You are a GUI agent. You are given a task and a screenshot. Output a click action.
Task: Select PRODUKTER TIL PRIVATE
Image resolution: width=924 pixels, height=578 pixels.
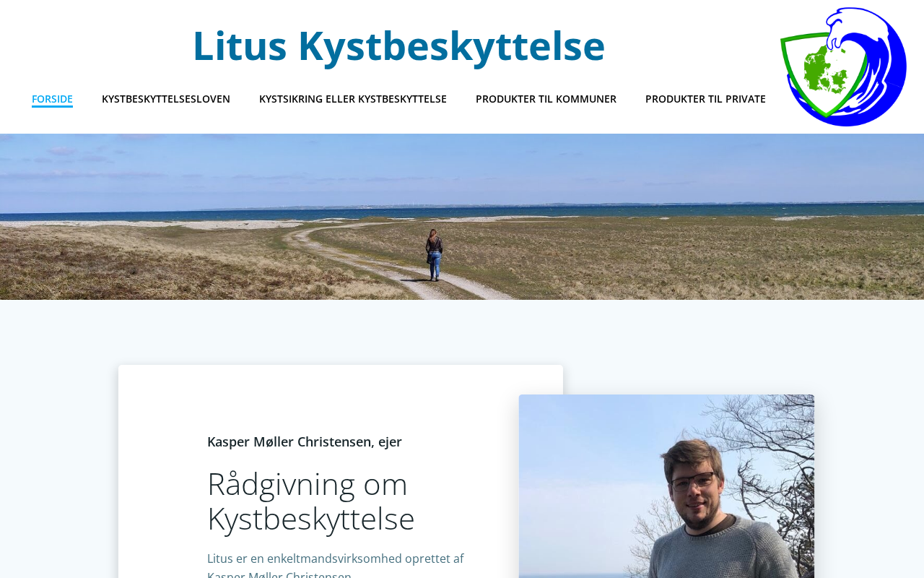705,99
